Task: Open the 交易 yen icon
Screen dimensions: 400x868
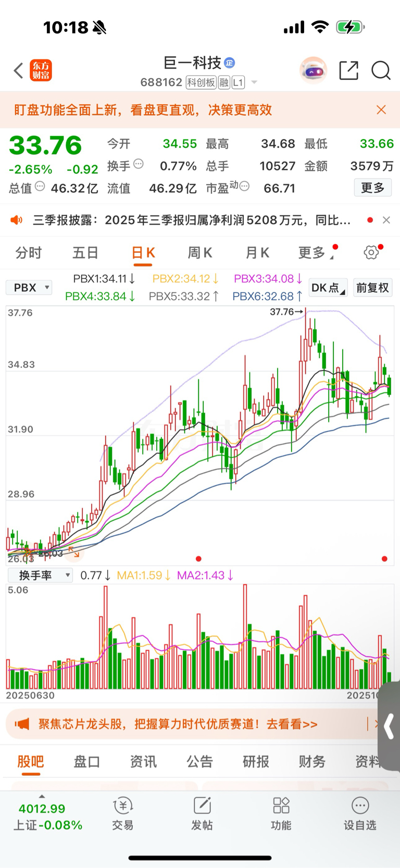Action: point(123,806)
